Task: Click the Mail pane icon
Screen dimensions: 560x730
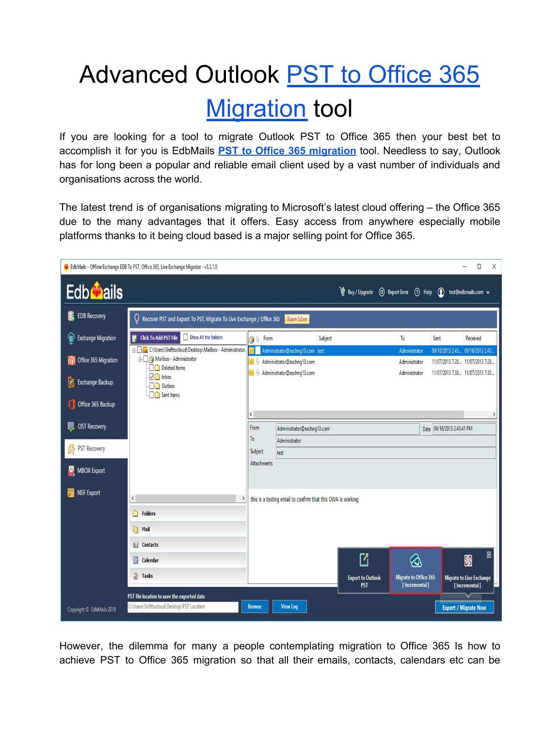Action: coord(136,529)
